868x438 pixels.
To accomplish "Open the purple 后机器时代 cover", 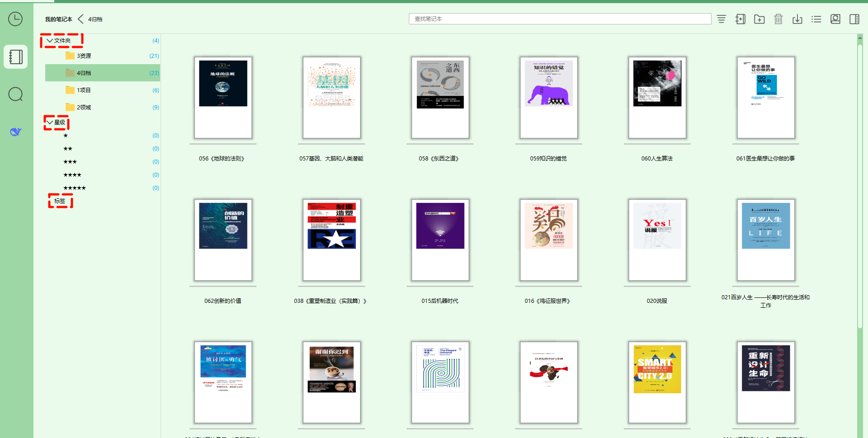I will click(x=440, y=240).
